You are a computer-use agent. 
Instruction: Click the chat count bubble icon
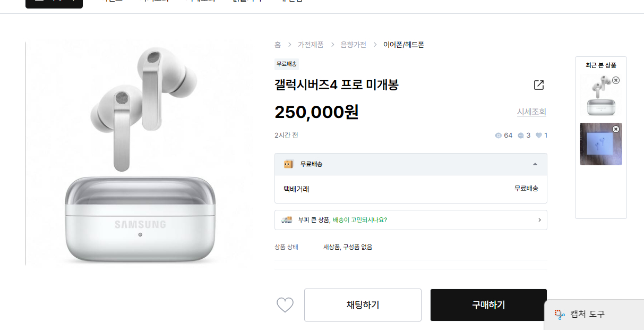(520, 136)
